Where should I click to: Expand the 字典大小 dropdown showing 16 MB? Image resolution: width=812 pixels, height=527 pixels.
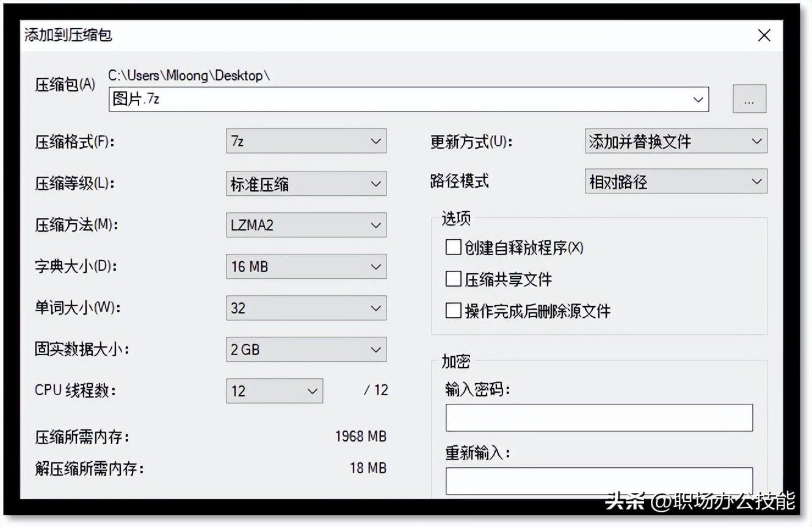(306, 266)
